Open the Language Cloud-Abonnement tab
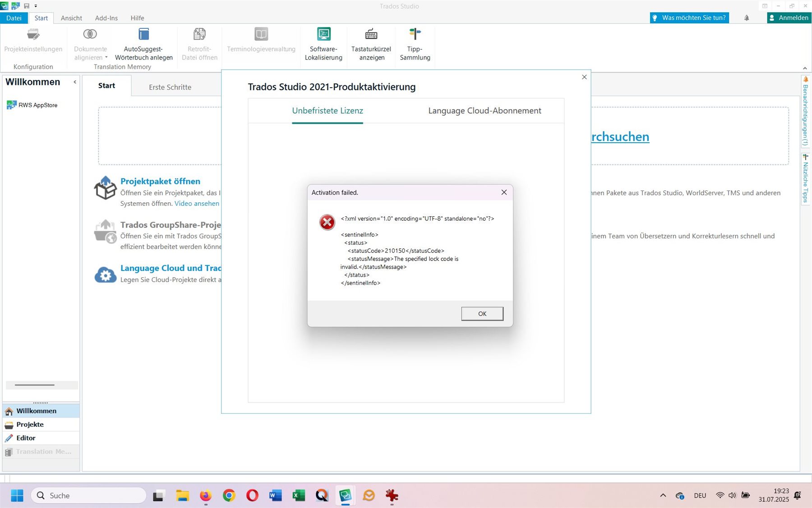Screen dimensions: 812x508 point(484,111)
